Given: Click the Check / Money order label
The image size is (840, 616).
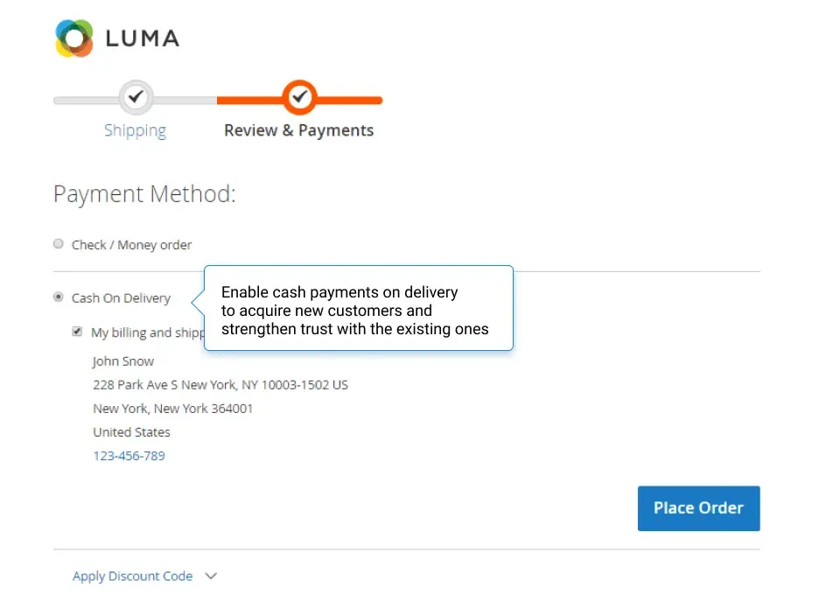Looking at the screenshot, I should [131, 245].
